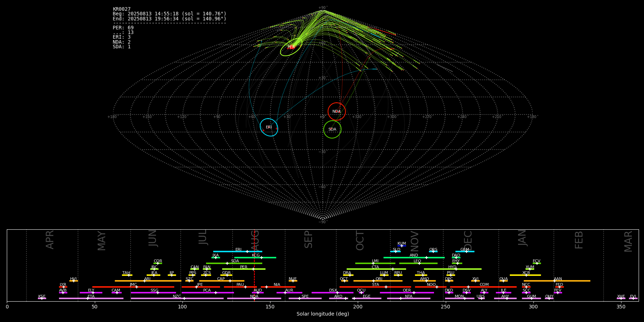Click the ECV shower label in timeline
The height and width of the screenshot is (322, 644).
537,261
